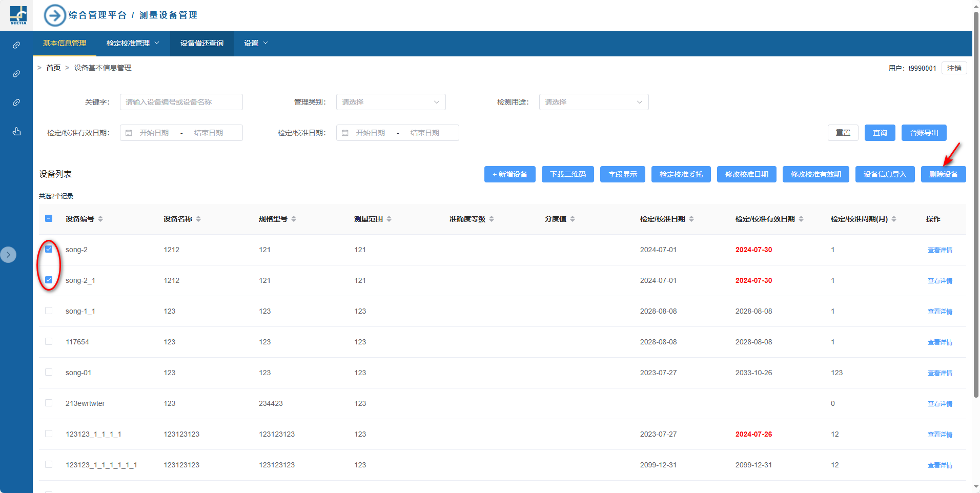980x493 pixels.
Task: Click the SCETIA logo icon
Action: tap(18, 15)
